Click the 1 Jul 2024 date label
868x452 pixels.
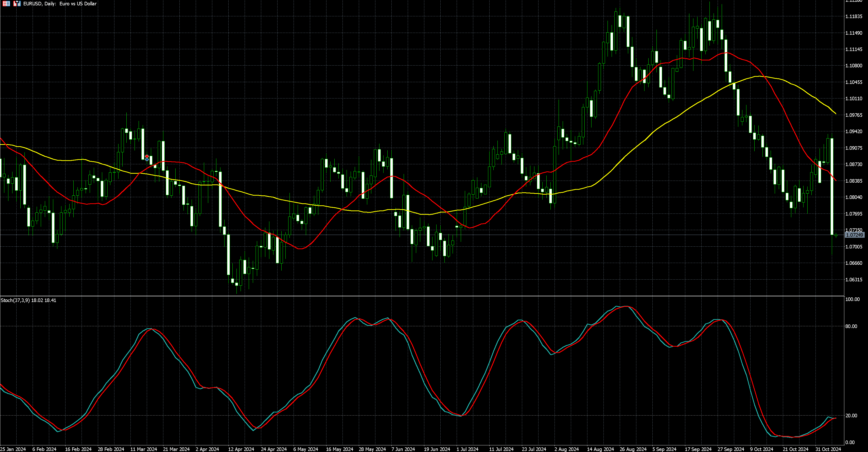[x=467, y=449]
